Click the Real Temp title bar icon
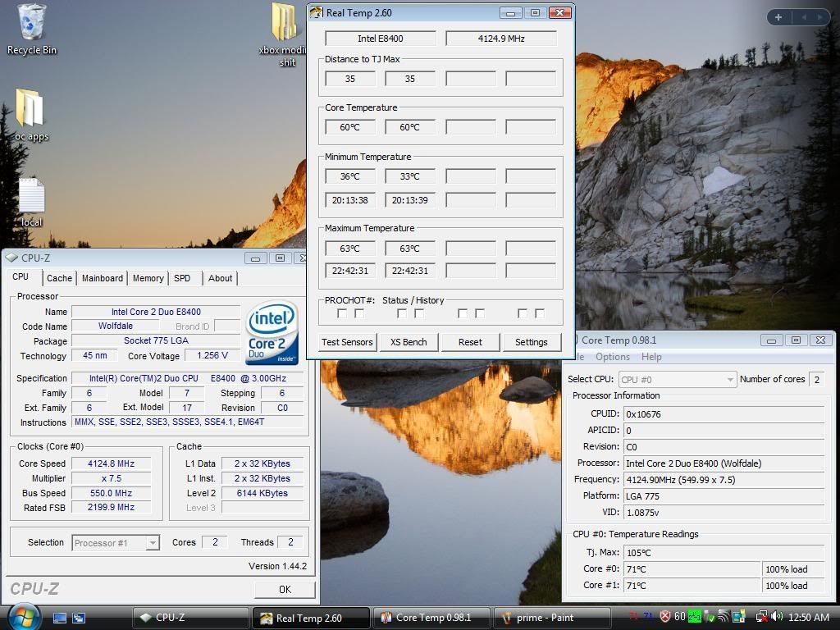Viewport: 840px width, 630px height. [316, 12]
